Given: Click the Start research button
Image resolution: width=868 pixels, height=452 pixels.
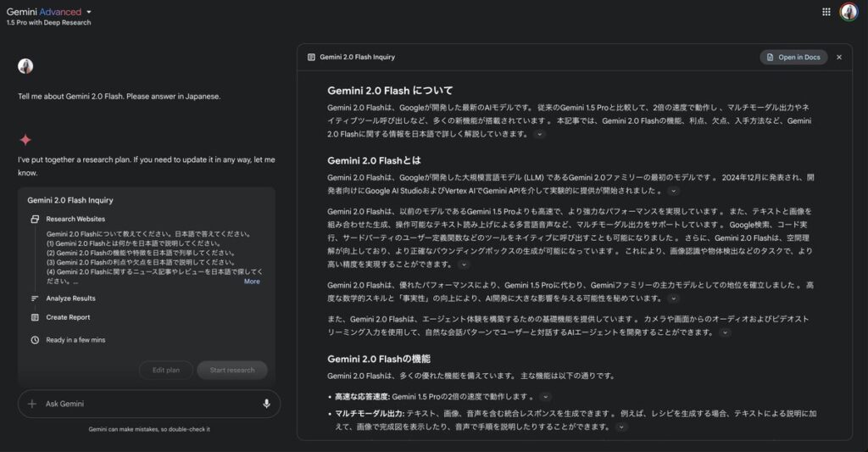Looking at the screenshot, I should click(x=231, y=370).
